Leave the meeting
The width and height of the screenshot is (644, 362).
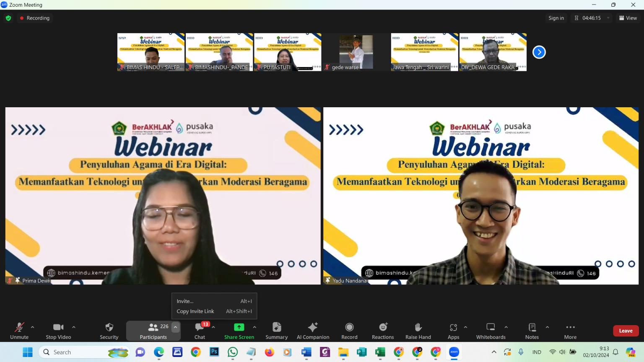[x=626, y=331]
